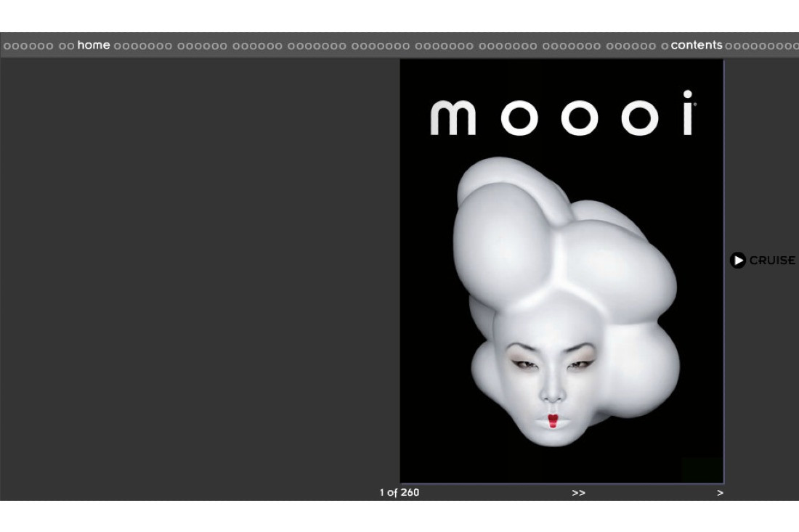Click the Moooi catalog cover page

561,270
